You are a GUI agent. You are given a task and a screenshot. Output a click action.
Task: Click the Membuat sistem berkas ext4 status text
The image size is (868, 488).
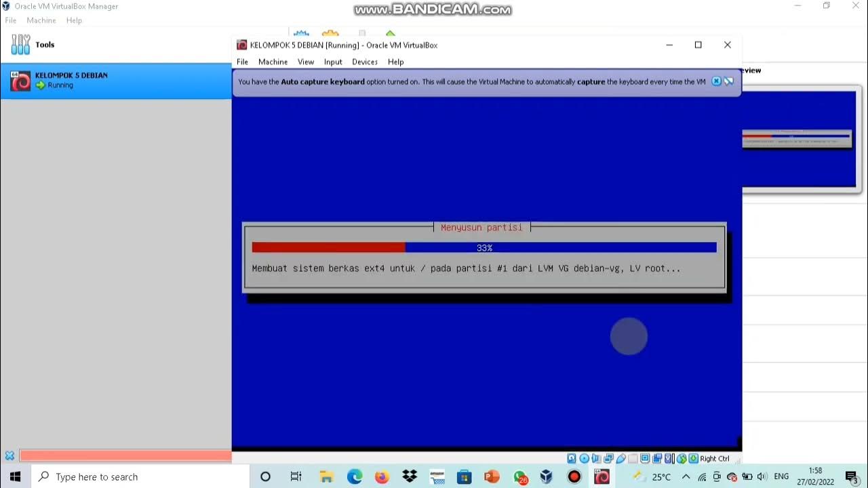(466, 268)
